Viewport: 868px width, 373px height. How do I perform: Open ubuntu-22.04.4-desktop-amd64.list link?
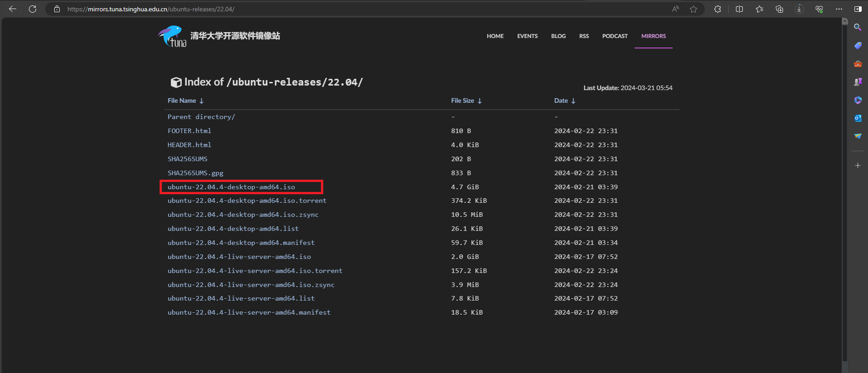(x=233, y=229)
